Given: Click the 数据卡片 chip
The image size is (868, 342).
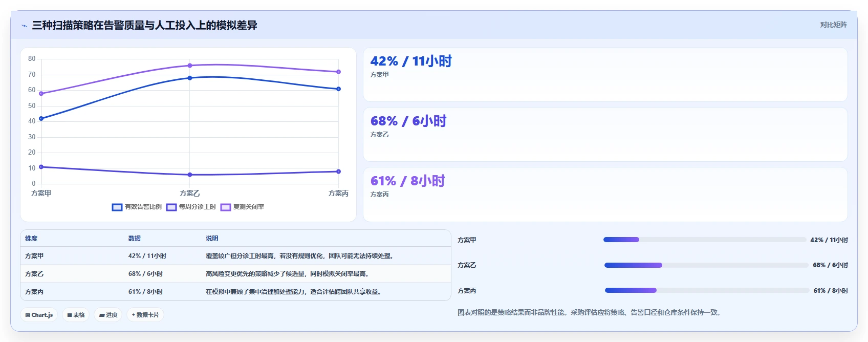Looking at the screenshot, I should [145, 315].
